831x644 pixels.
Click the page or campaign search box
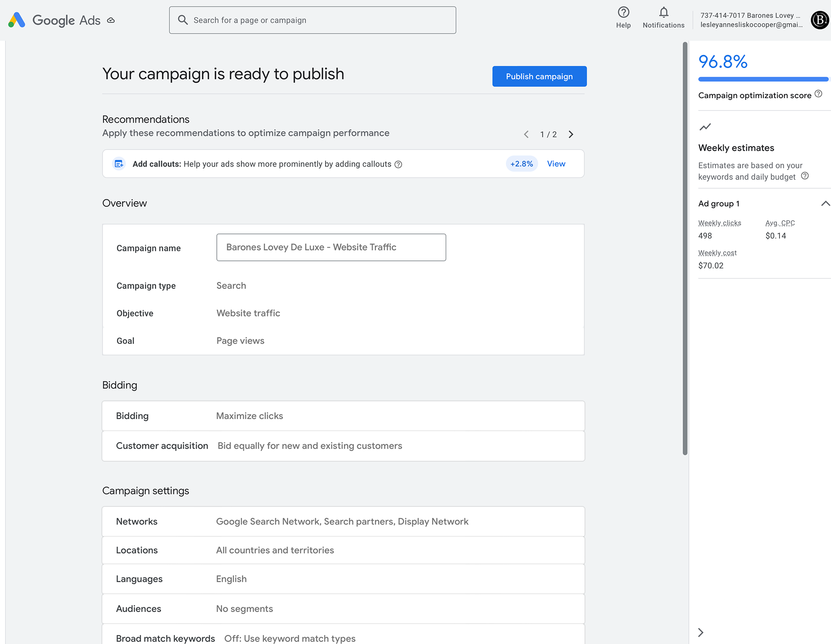(x=312, y=20)
